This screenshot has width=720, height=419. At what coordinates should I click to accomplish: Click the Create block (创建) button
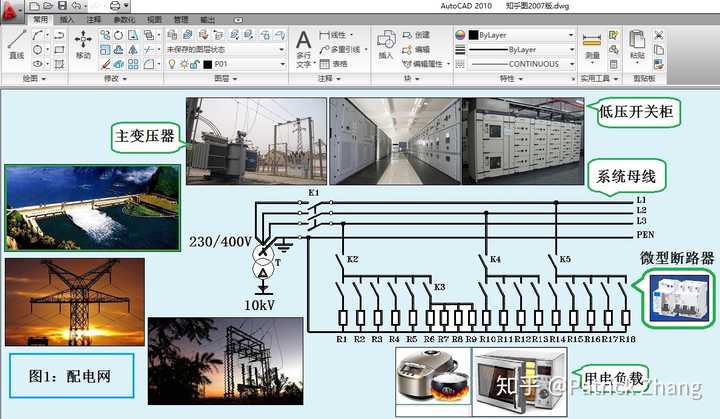click(x=416, y=35)
